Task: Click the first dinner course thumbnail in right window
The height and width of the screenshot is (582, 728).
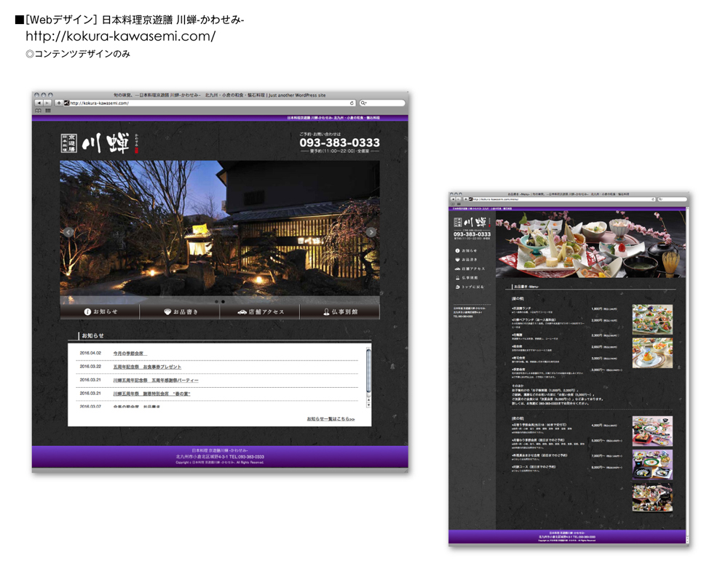Action: [652, 431]
